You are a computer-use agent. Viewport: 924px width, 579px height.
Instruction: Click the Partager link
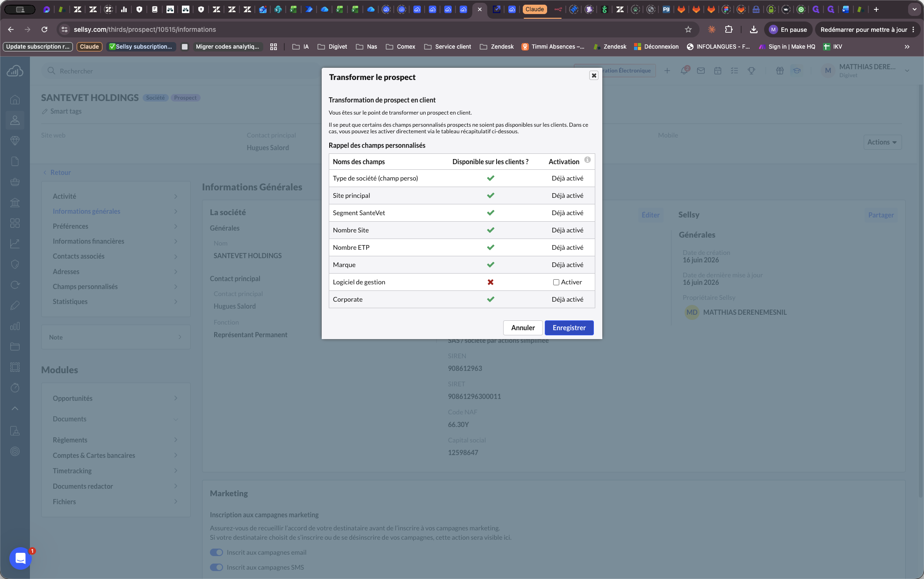coord(881,215)
